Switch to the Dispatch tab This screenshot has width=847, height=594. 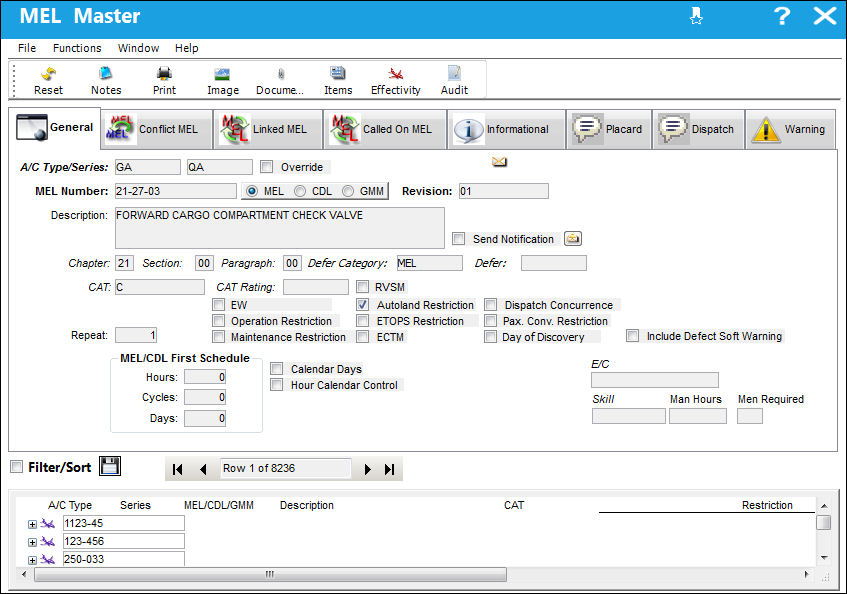[x=698, y=129]
